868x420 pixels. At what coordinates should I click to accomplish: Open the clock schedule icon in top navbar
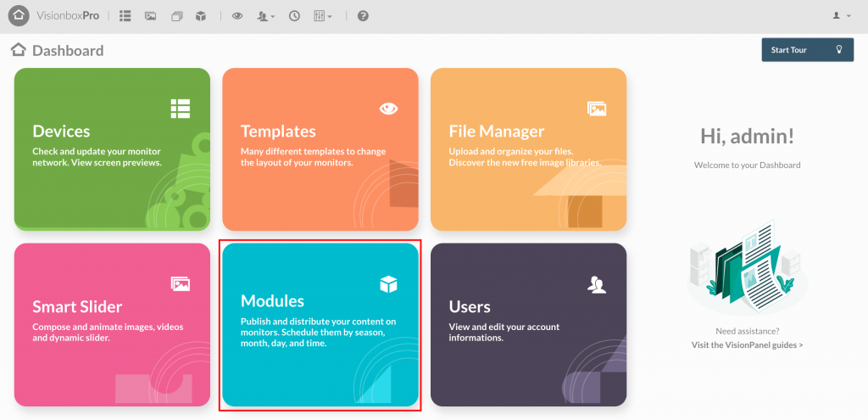294,16
